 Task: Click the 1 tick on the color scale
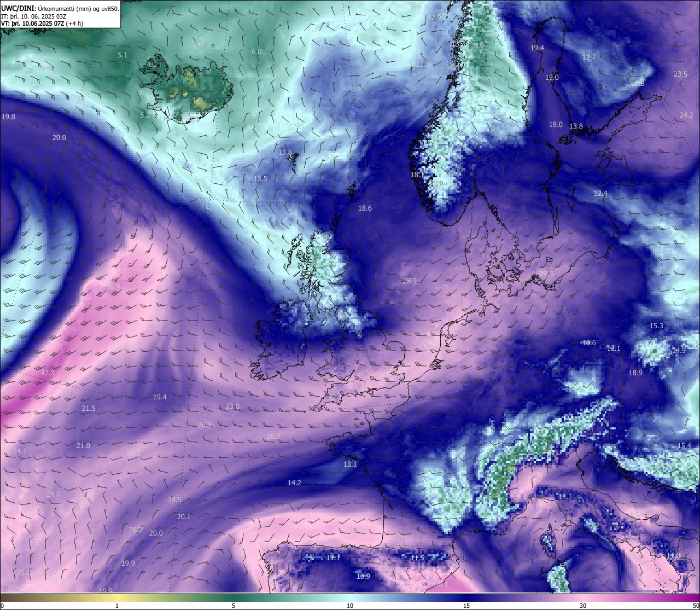click(x=117, y=606)
